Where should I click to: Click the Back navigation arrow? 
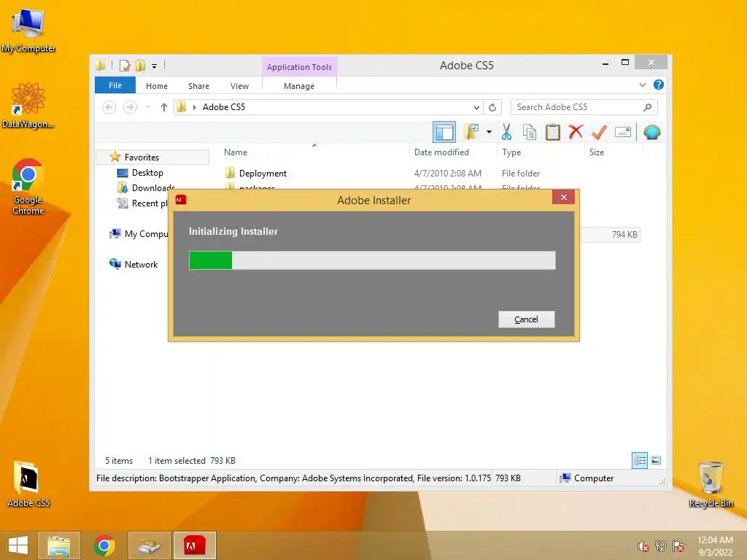109,107
